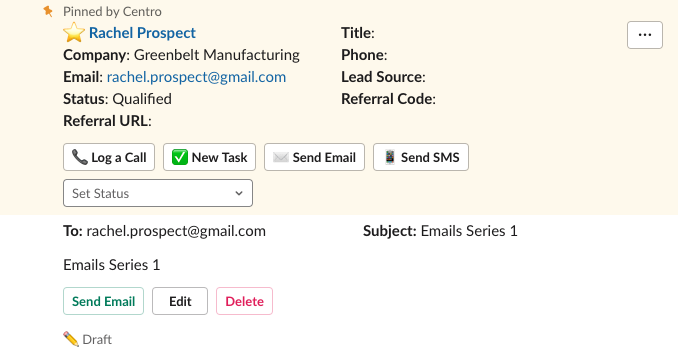
Task: Edit the email draft
Action: tap(180, 301)
